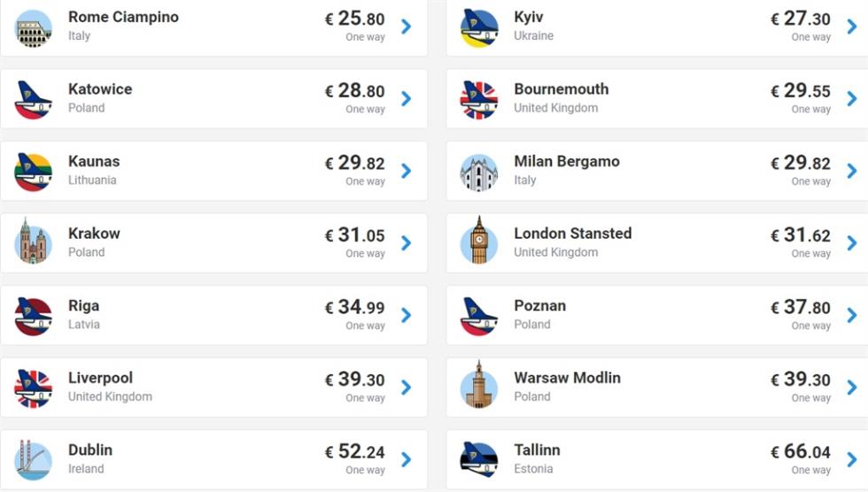This screenshot has width=868, height=492.
Task: Open the Katowice fare arrow chevron
Action: (x=407, y=99)
